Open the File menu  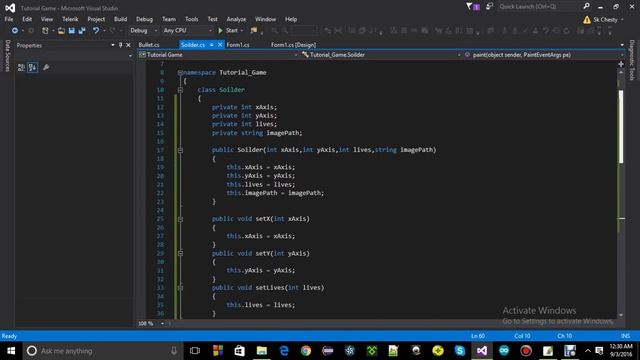coord(9,19)
